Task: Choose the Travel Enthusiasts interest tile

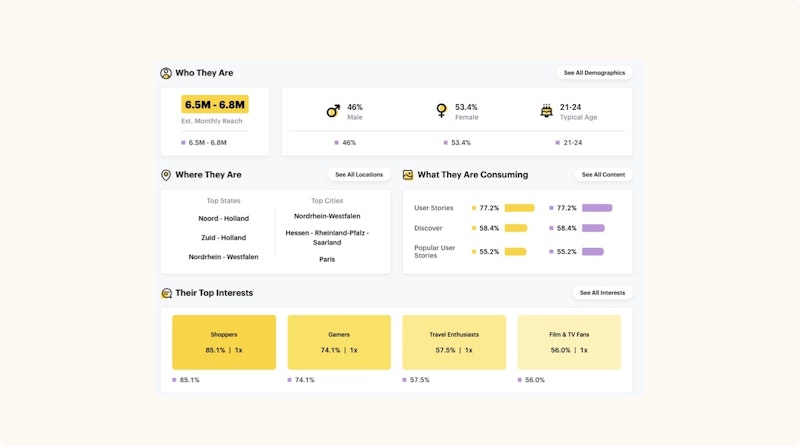Action: 454,342
